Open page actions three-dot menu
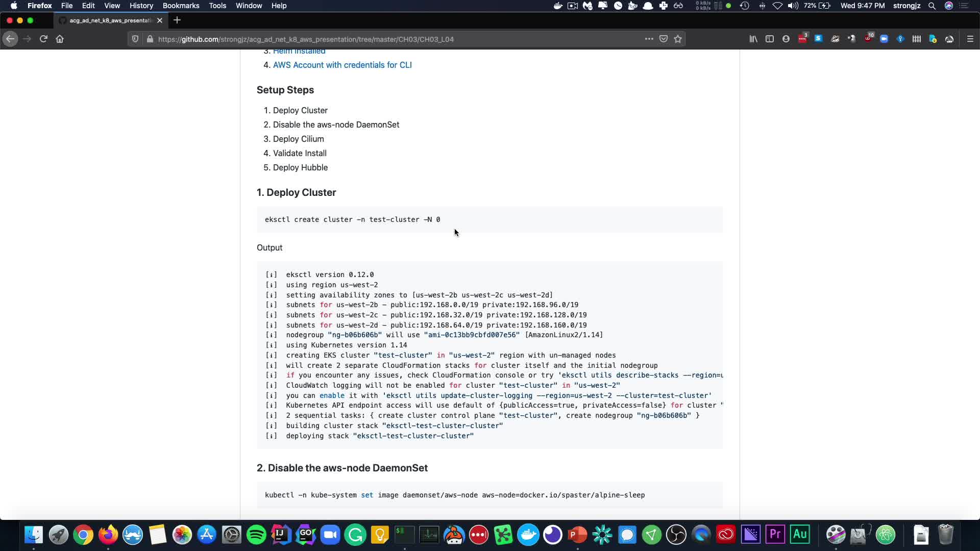Viewport: 980px width, 551px height. 649,39
